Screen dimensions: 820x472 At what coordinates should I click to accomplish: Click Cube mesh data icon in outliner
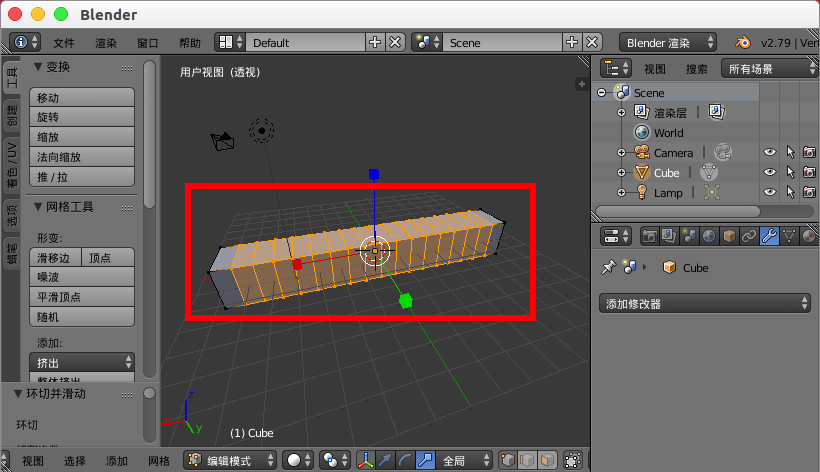709,172
